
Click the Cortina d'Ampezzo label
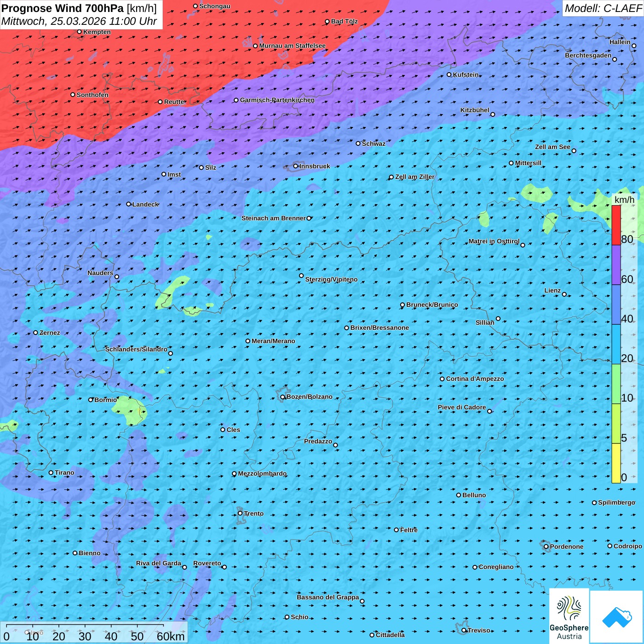click(x=475, y=379)
